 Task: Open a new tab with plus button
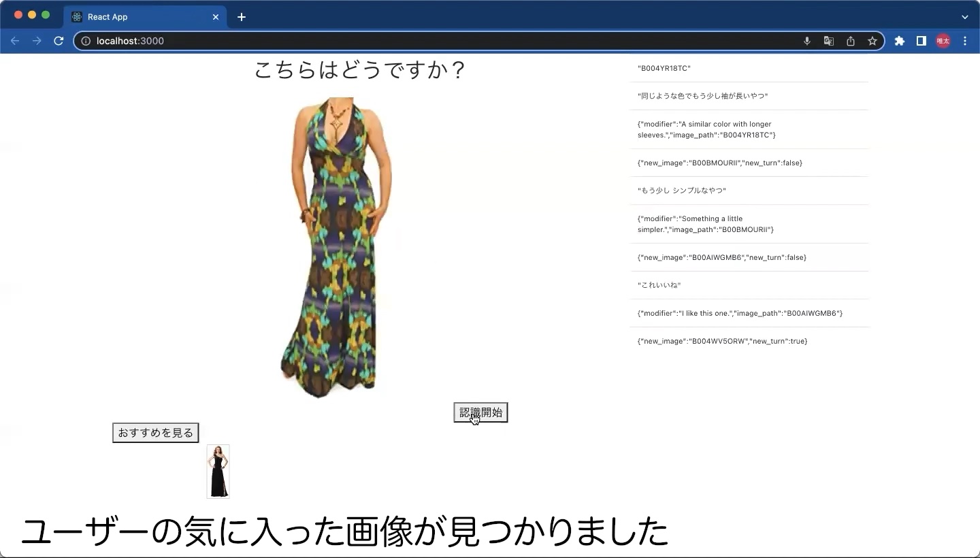[x=242, y=17]
